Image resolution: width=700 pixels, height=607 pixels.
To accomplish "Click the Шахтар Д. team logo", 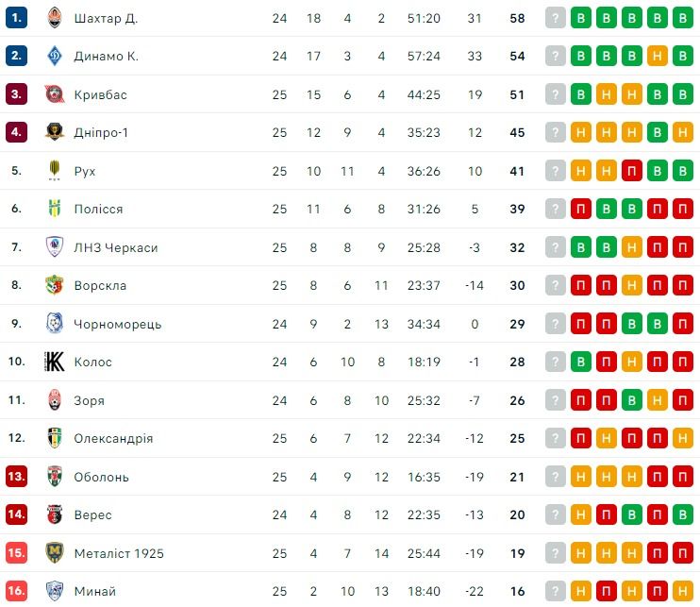I will (x=54, y=18).
